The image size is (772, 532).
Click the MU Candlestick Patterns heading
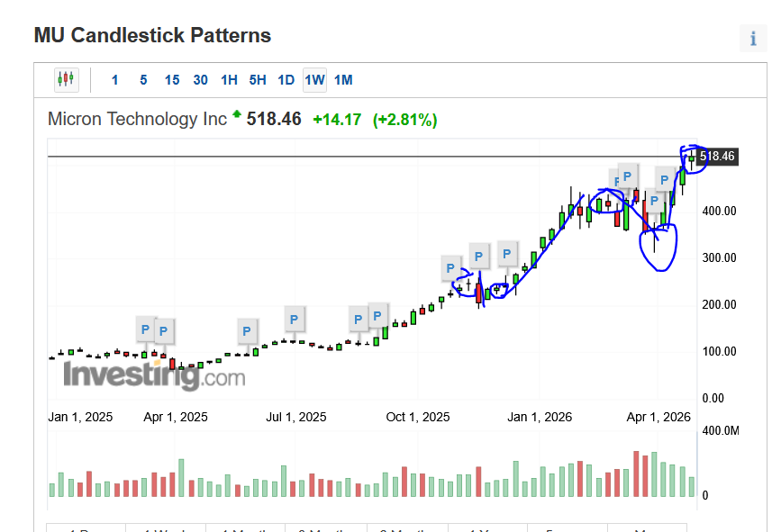(152, 35)
